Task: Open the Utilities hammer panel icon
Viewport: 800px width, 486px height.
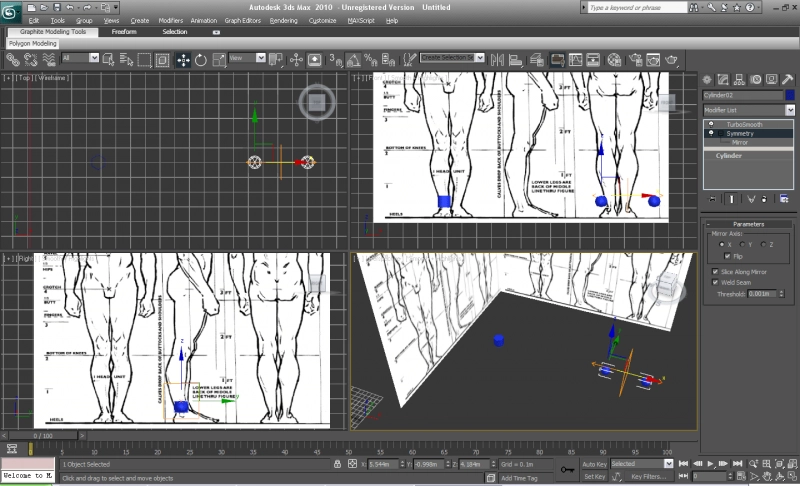Action: point(788,79)
